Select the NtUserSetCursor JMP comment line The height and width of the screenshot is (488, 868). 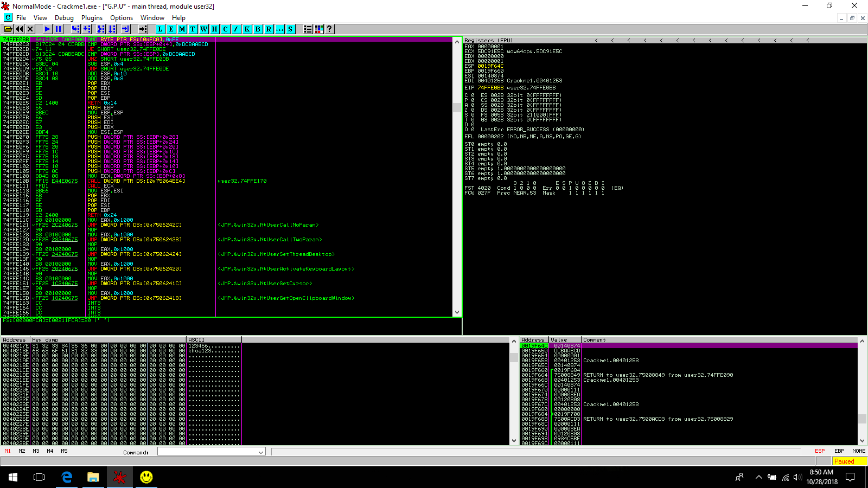265,284
